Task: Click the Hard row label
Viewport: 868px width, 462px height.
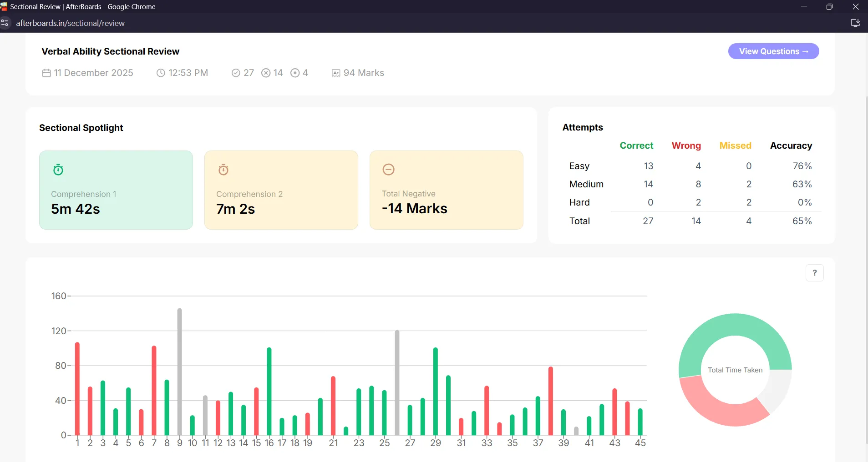Action: pyautogui.click(x=579, y=202)
